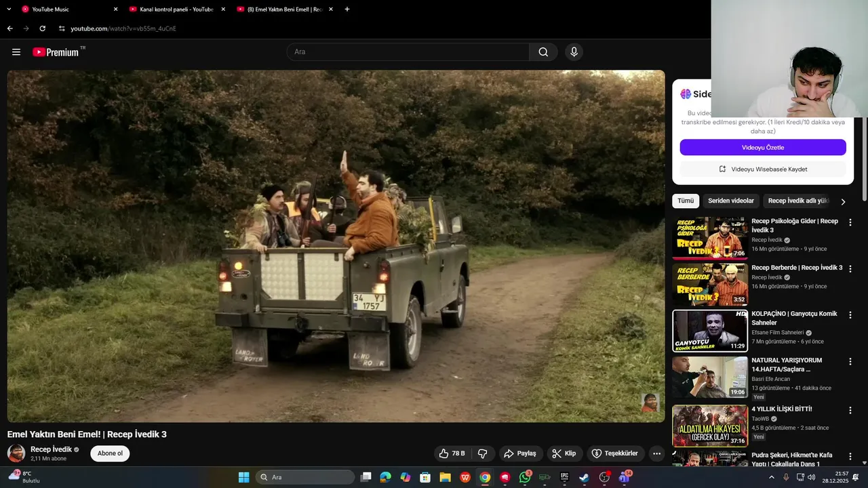Open Microsoft Teams from taskbar
This screenshot has width=868, height=488.
coord(624,477)
